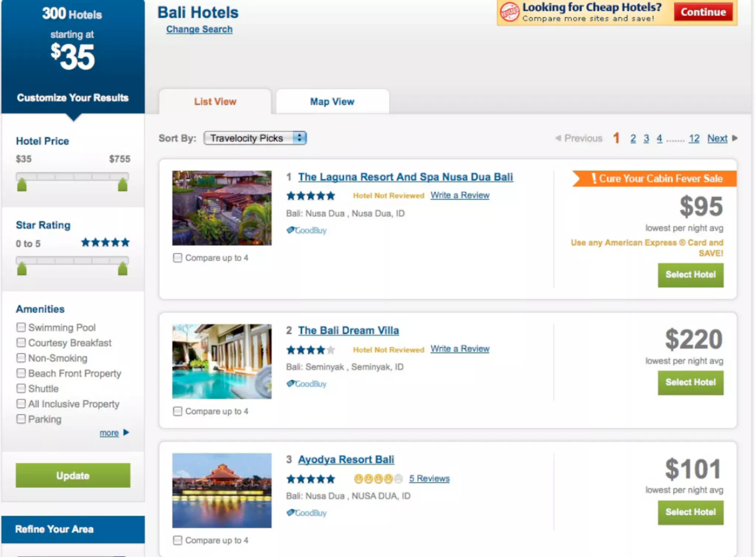Image resolution: width=756 pixels, height=557 pixels.
Task: Click the Ayodya Resort smiley rating icons
Action: [x=378, y=479]
